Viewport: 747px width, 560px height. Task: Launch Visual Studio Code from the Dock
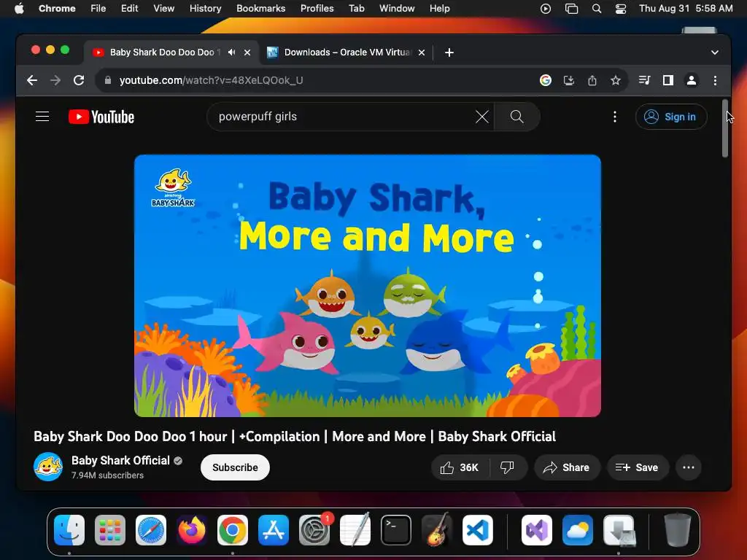477,530
